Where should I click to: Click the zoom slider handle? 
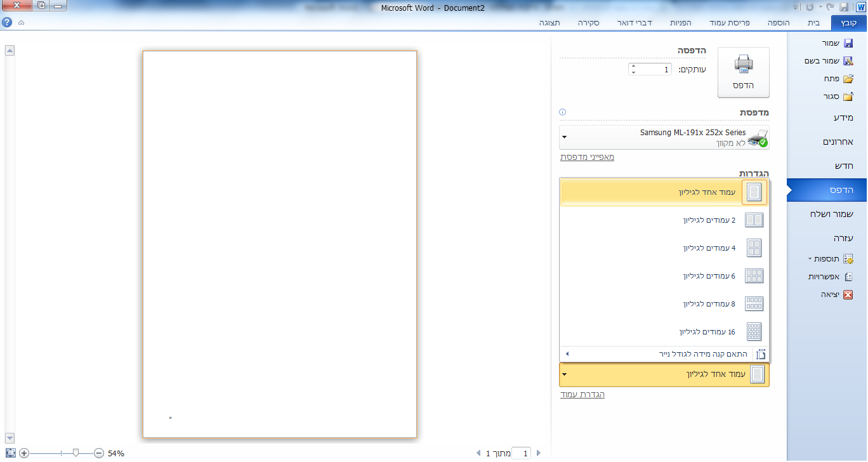[x=76, y=453]
